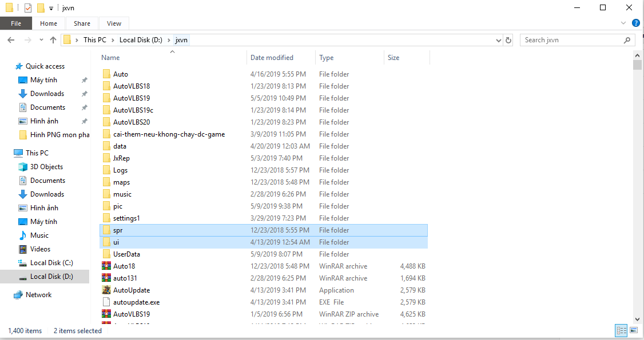The image size is (644, 340).
Task: Click the Properties icon in quick access toolbar
Action: 28,8
